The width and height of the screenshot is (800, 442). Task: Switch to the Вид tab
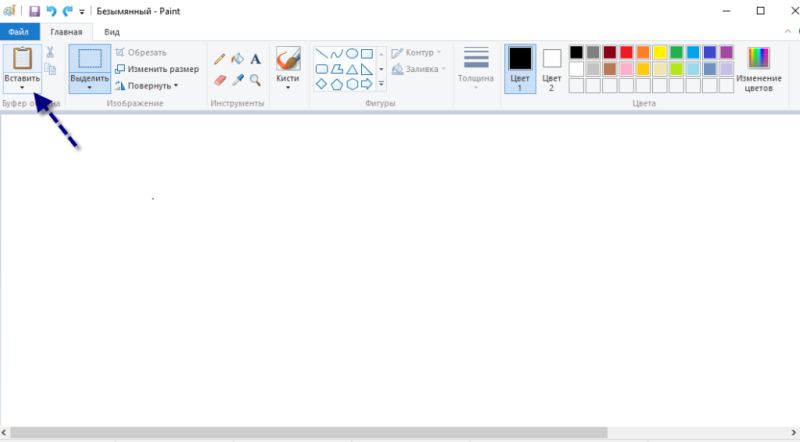pyautogui.click(x=113, y=32)
